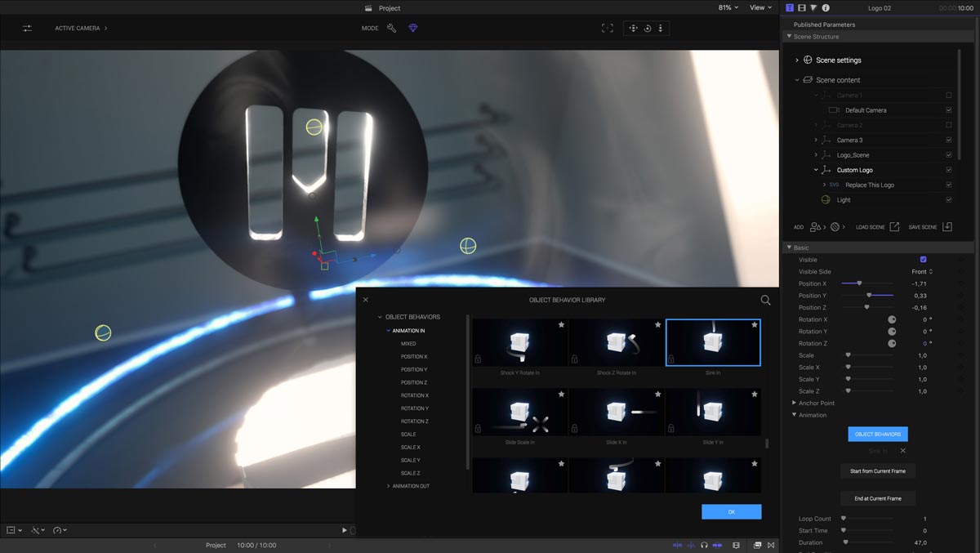Confirm the library with OK button
Screen dimensions: 980x553
pyautogui.click(x=731, y=511)
